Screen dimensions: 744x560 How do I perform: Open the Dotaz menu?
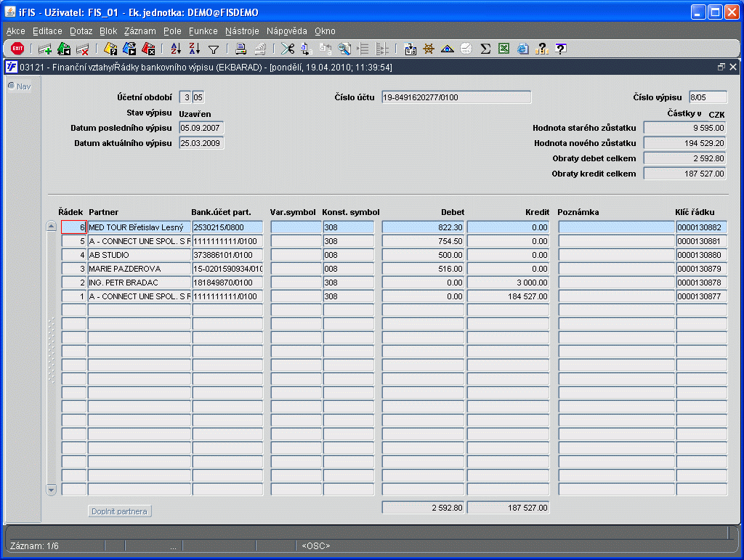(81, 31)
